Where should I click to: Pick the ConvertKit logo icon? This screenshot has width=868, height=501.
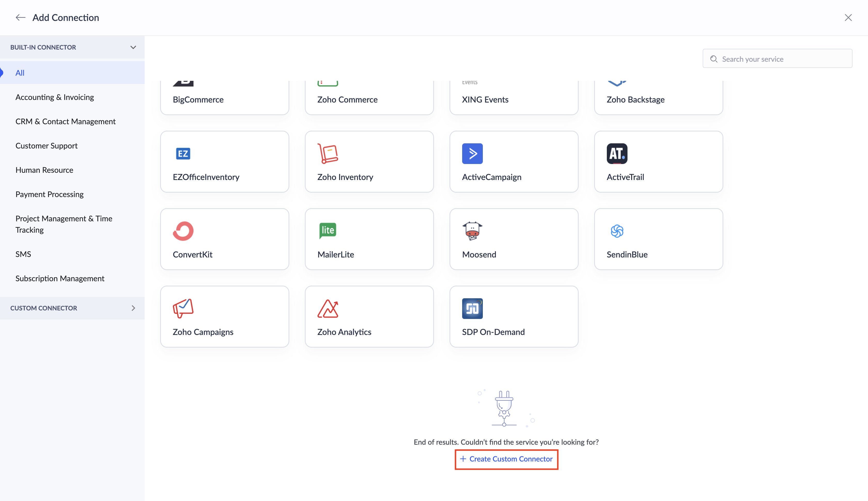tap(183, 231)
